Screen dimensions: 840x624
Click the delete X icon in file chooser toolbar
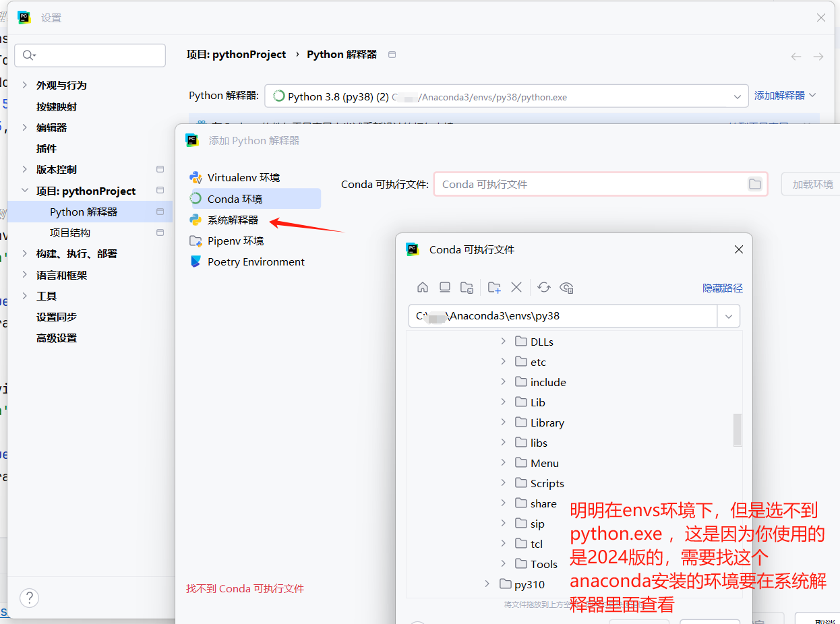click(x=516, y=287)
